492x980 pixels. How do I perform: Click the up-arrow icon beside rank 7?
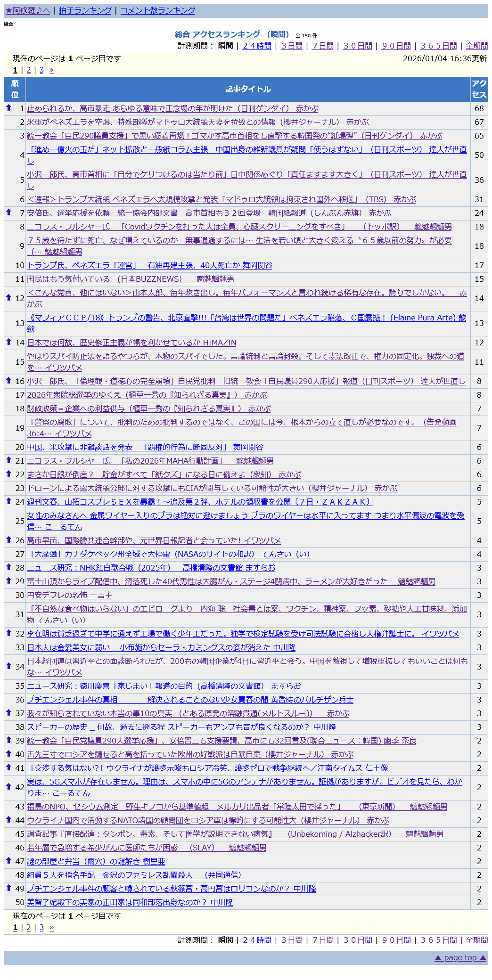pyautogui.click(x=8, y=212)
